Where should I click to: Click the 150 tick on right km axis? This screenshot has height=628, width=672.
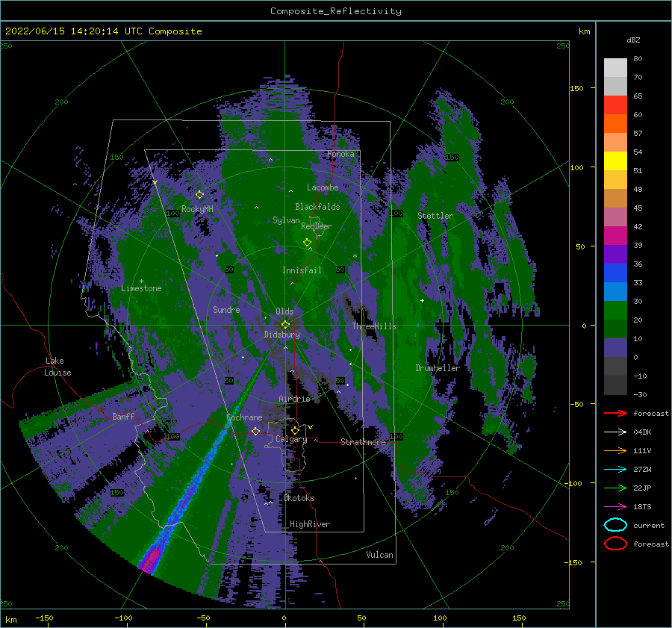click(x=576, y=88)
